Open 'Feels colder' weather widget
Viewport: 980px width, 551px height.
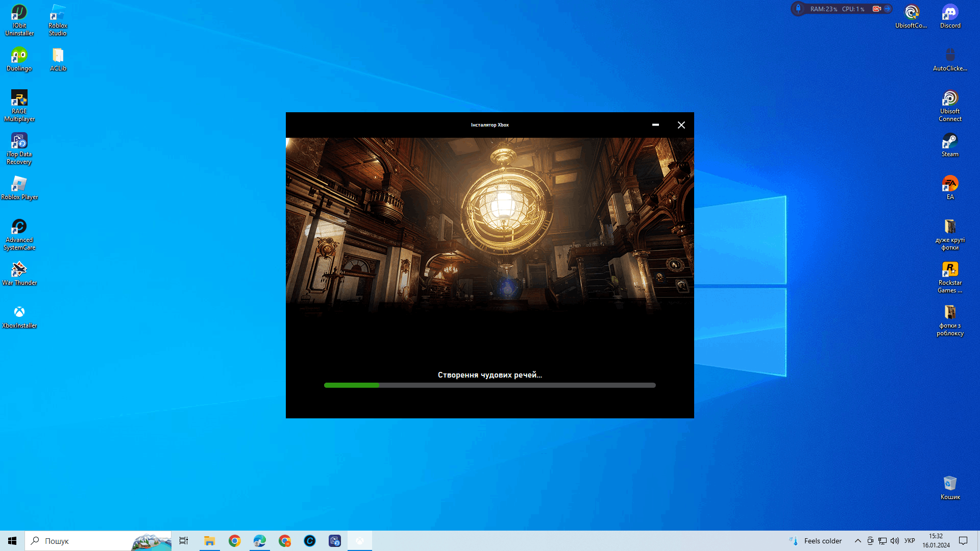click(x=816, y=541)
